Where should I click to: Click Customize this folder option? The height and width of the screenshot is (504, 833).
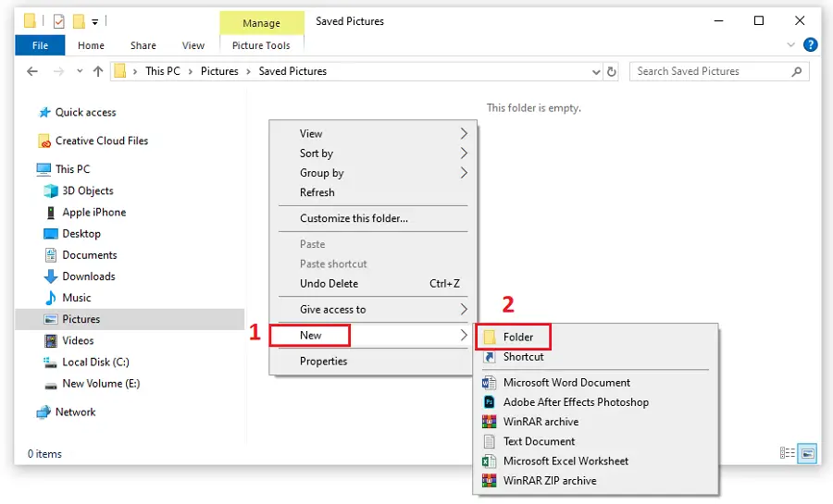(354, 218)
